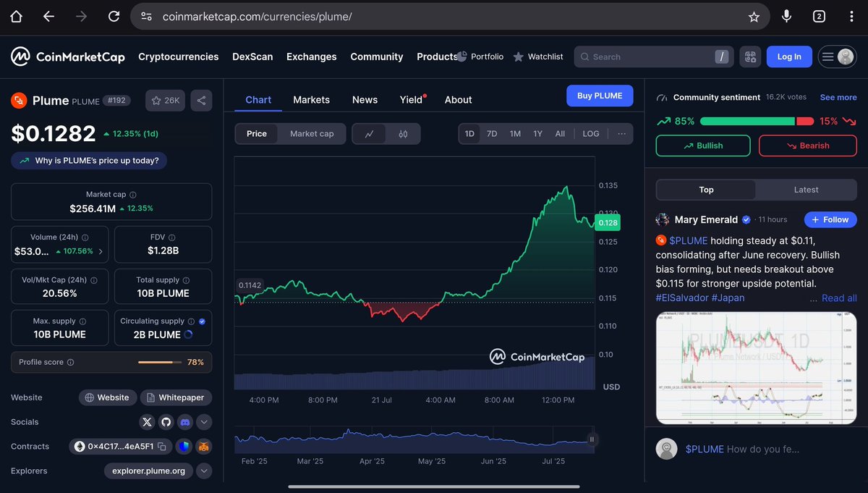
Task: Set chart range to 1D
Action: coord(469,134)
